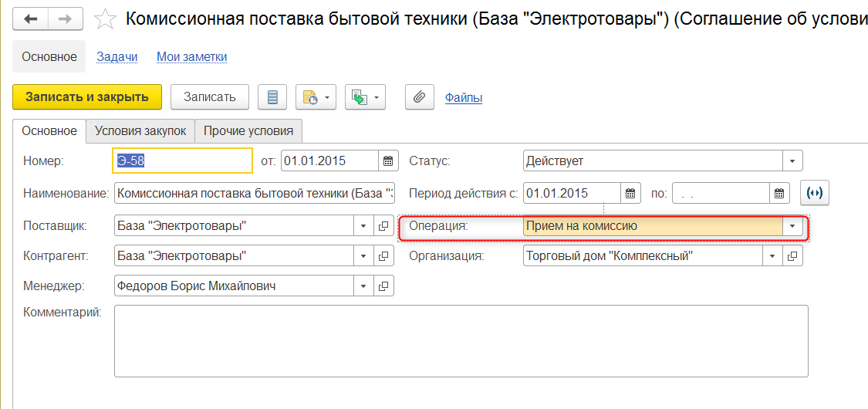Add agreement to favorites with star icon
Screen dimensions: 868x409
point(105,19)
